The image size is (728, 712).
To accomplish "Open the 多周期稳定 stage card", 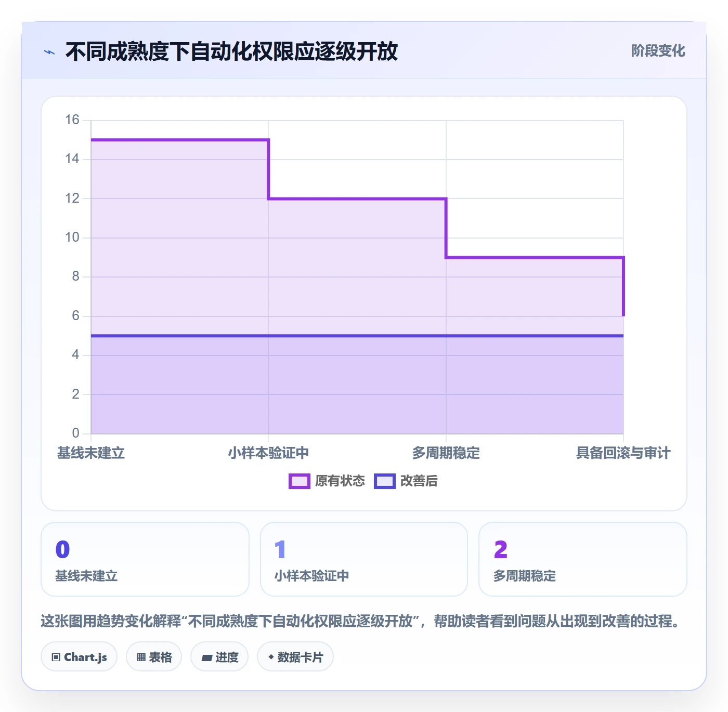I will (583, 559).
